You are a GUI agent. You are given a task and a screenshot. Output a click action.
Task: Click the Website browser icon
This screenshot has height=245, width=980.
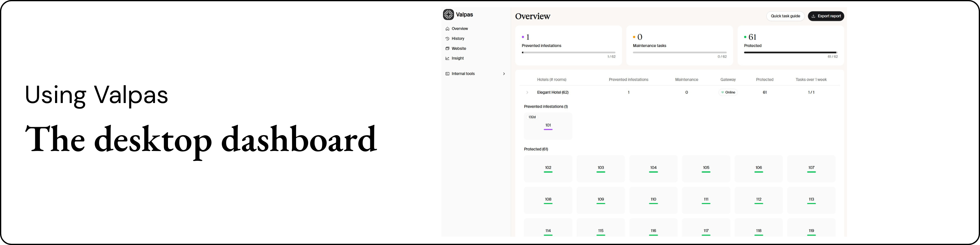point(447,48)
